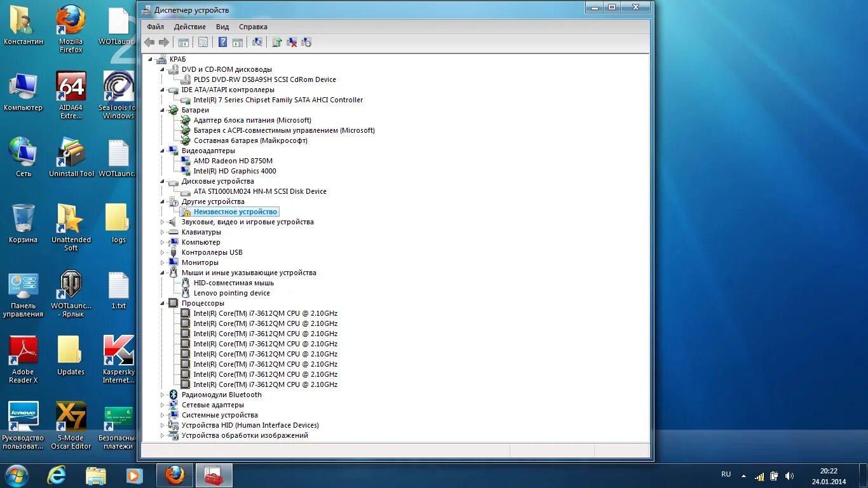Click the Uninstall device red-X toolbar icon

292,42
